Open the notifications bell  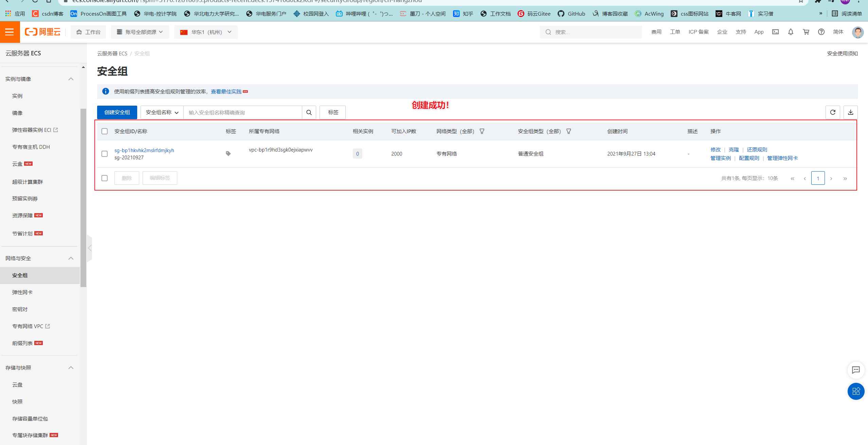pos(791,32)
